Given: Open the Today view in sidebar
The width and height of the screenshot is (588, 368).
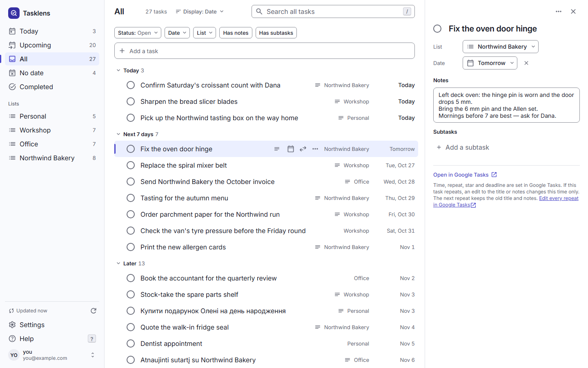Looking at the screenshot, I should [x=52, y=31].
